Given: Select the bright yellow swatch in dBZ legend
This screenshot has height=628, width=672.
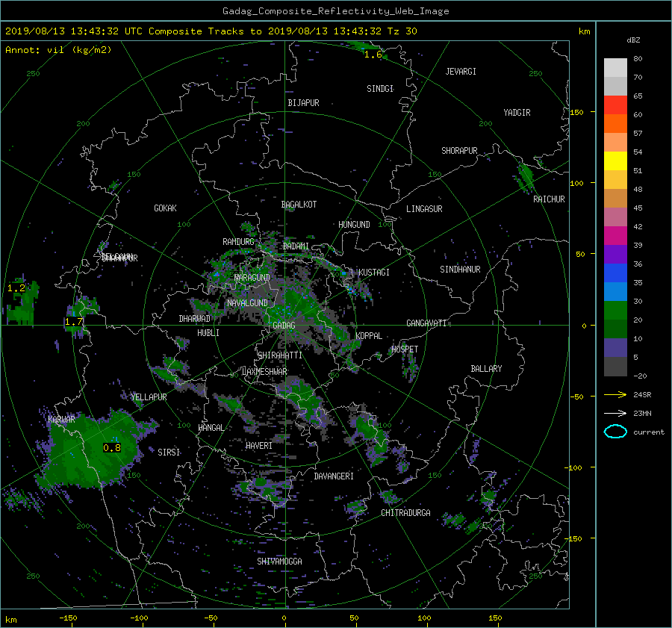Looking at the screenshot, I should click(x=615, y=161).
